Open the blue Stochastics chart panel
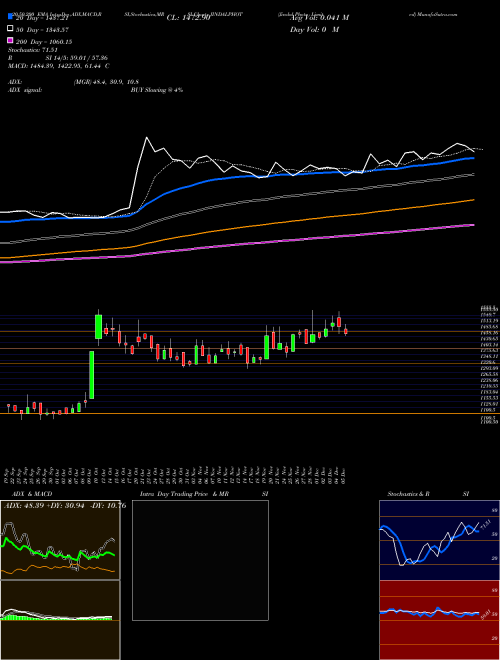 pyautogui.click(x=439, y=540)
